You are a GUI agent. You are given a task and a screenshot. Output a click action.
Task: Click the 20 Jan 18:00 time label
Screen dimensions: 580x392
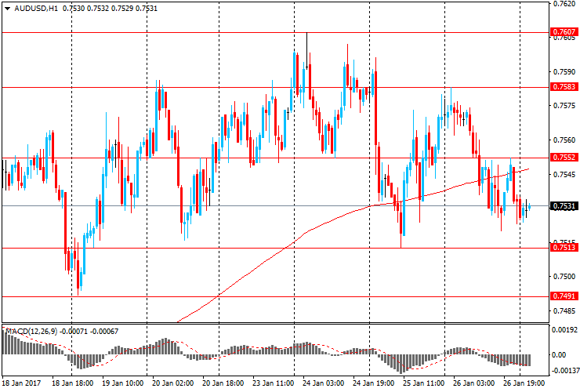point(223,383)
